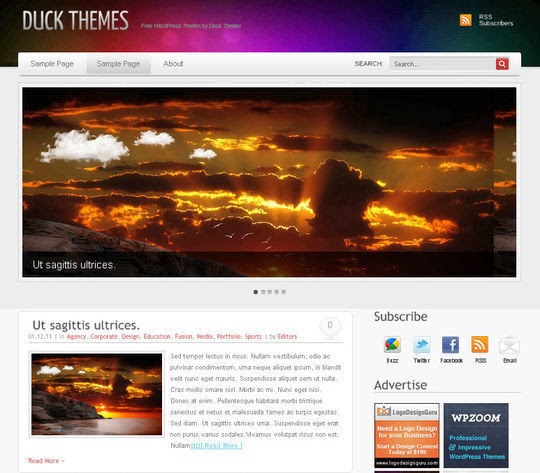This screenshot has width=540, height=473.
Task: Click the inline blue Read More link
Action: (216, 445)
